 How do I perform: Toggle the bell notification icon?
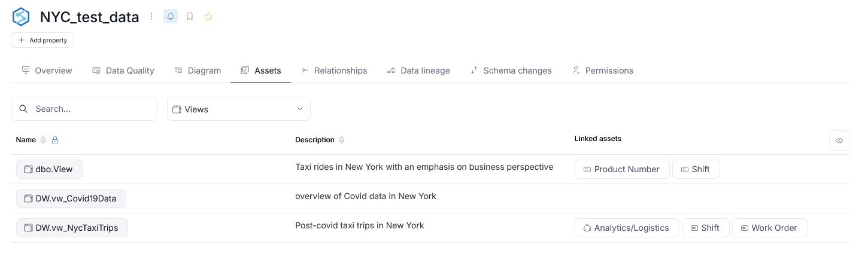tap(171, 17)
